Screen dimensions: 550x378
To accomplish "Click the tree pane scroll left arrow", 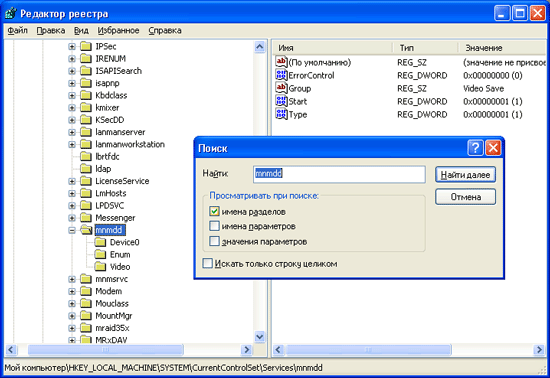I will 11,350.
